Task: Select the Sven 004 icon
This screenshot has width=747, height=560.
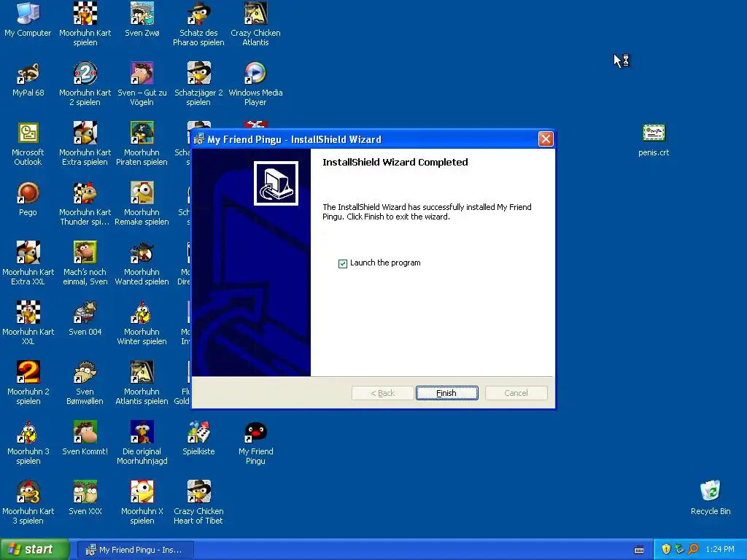Action: coord(85,318)
